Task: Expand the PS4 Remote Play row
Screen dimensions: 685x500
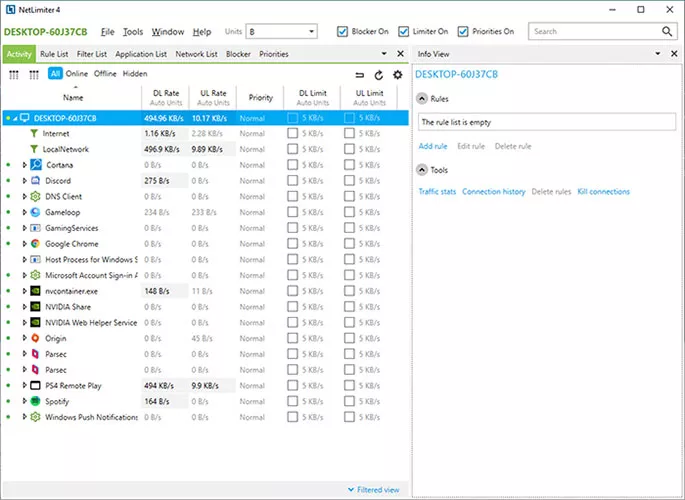Action: tap(24, 386)
